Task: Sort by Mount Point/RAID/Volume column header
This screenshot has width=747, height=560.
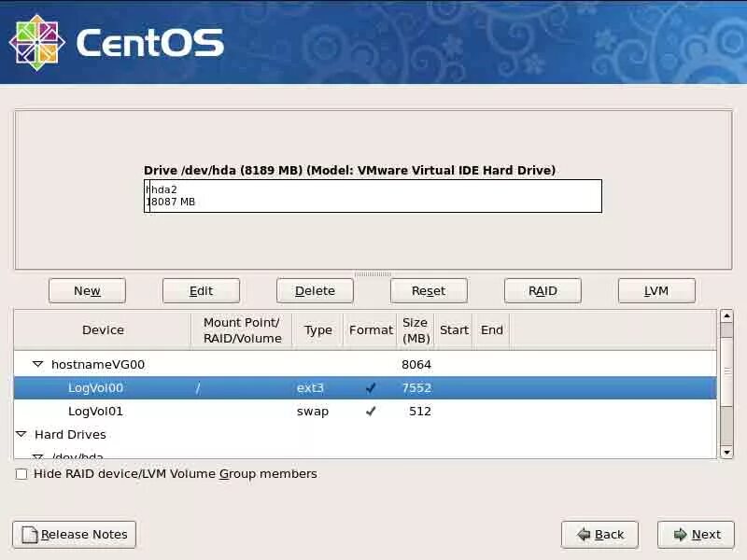Action: click(x=242, y=330)
